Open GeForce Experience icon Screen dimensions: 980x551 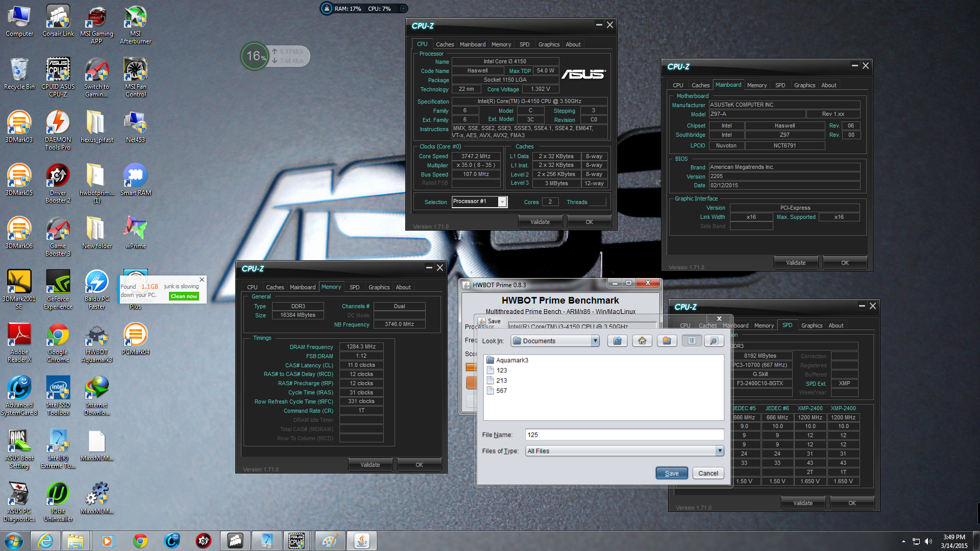pos(58,290)
